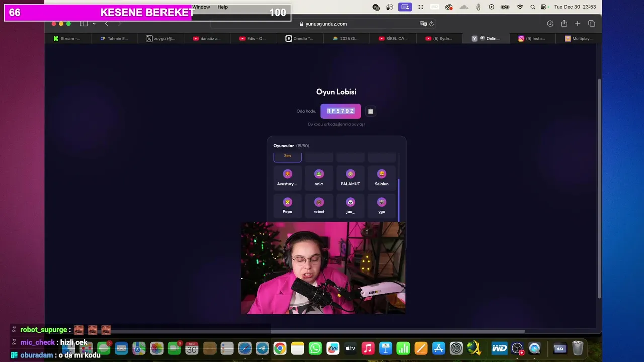Image resolution: width=644 pixels, height=362 pixels.
Task: Go forward with Safari forward arrow
Action: point(119,24)
